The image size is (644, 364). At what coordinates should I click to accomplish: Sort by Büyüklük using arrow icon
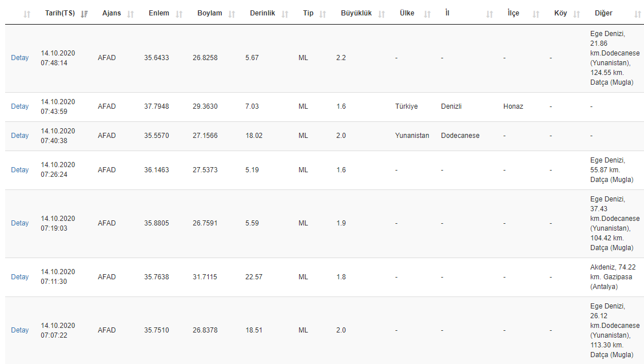click(382, 14)
